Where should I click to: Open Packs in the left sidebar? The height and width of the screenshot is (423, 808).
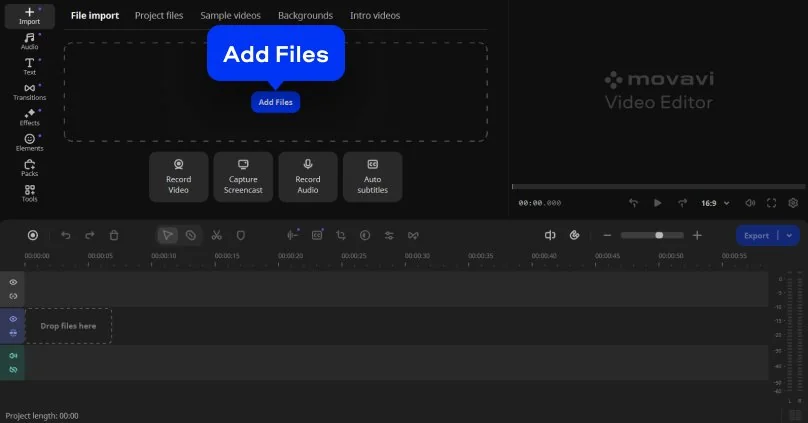pyautogui.click(x=29, y=167)
